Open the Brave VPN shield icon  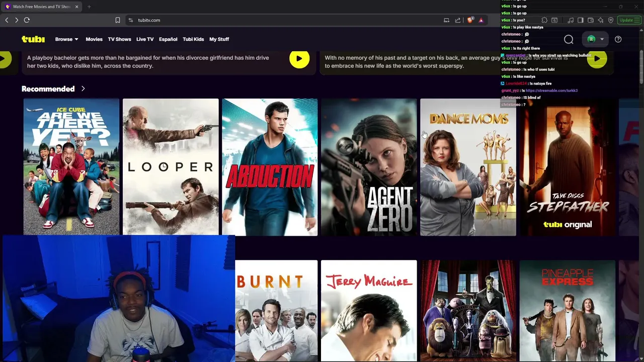click(611, 20)
